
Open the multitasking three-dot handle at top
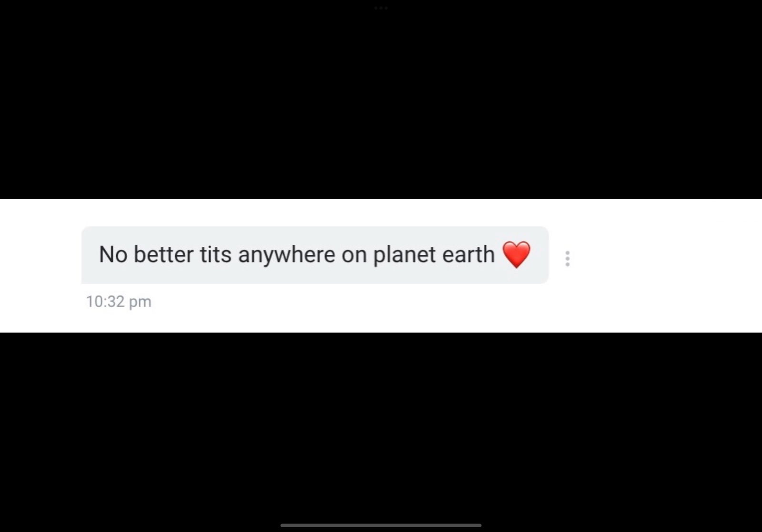pyautogui.click(x=381, y=8)
